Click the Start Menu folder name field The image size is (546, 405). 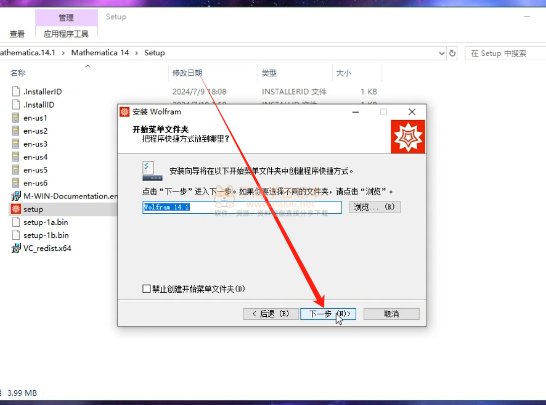[x=242, y=207]
